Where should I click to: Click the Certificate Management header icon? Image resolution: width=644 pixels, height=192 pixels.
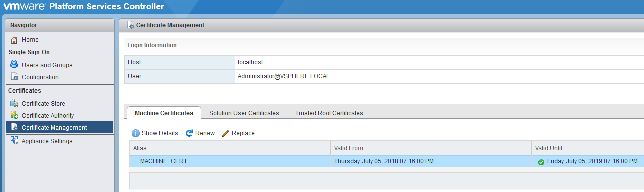(131, 25)
